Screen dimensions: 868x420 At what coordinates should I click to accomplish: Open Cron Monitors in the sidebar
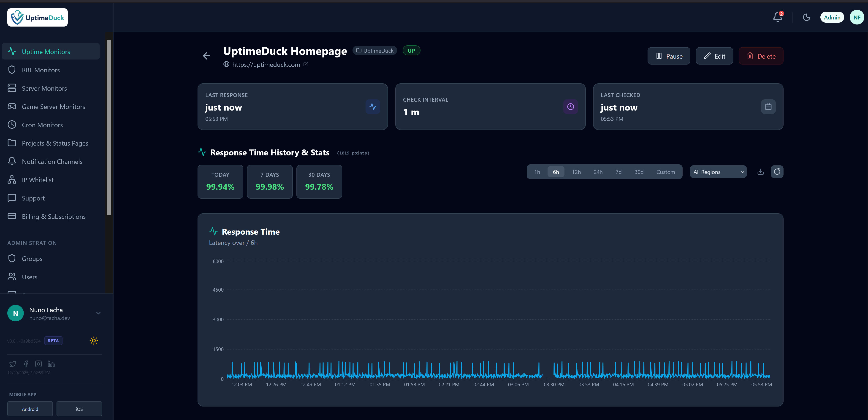pos(42,125)
